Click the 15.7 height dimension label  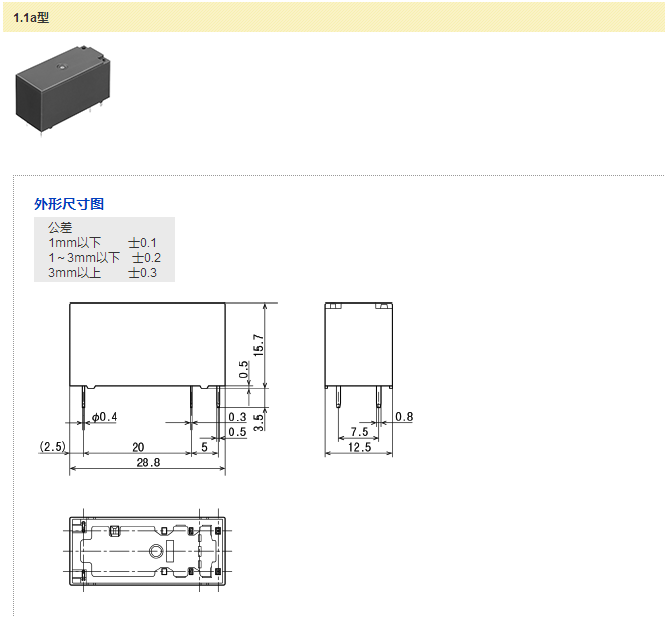pos(258,345)
